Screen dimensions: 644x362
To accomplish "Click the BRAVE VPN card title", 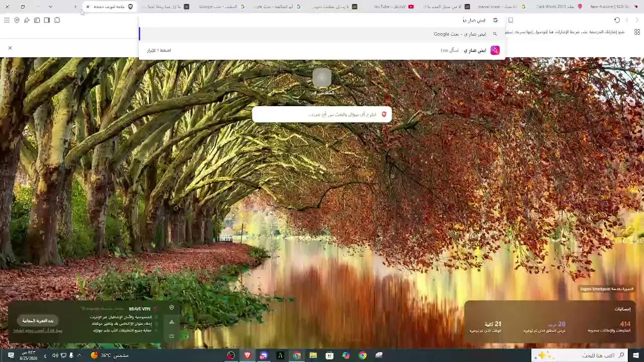I will pyautogui.click(x=139, y=309).
